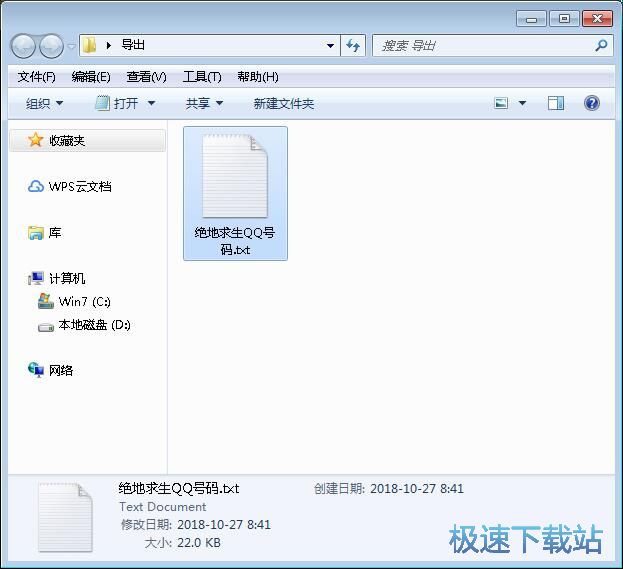The image size is (623, 569).
Task: Click the filename text in details pane
Action: tap(179, 488)
